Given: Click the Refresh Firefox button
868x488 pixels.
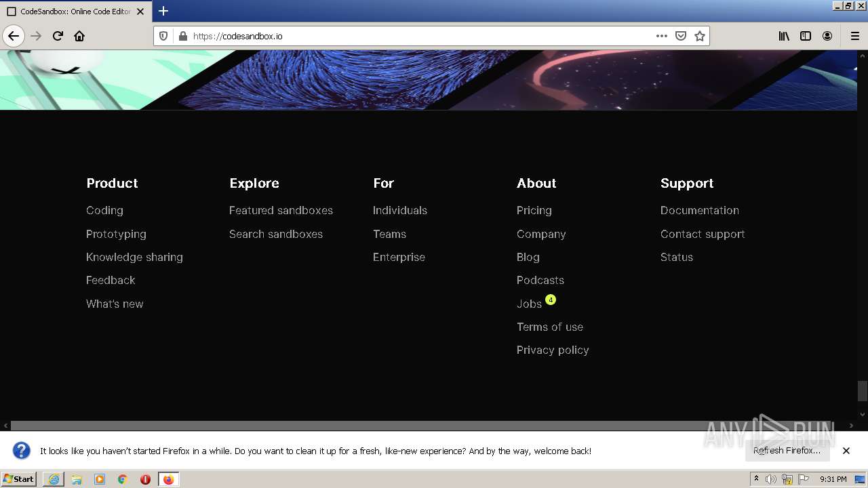Looking at the screenshot, I should [x=787, y=450].
